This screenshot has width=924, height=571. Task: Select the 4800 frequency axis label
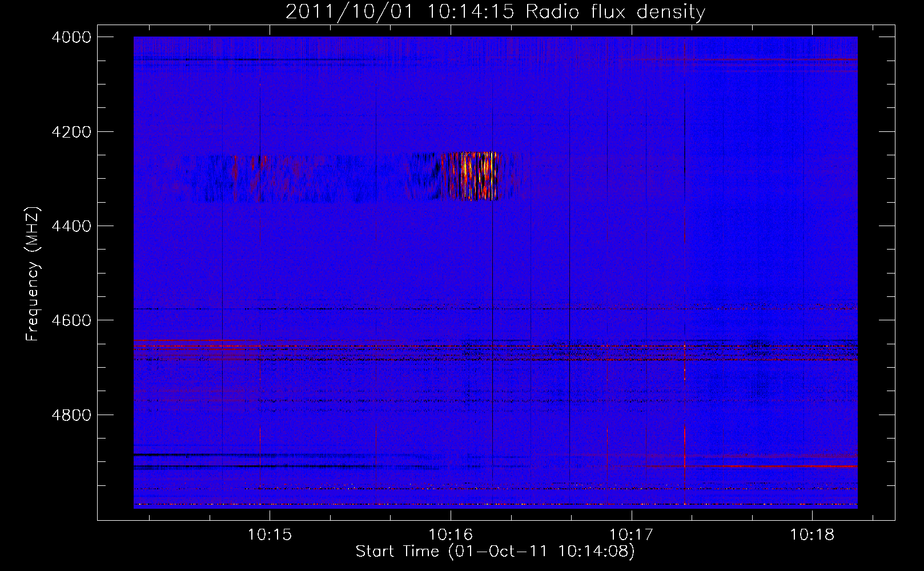click(x=71, y=415)
